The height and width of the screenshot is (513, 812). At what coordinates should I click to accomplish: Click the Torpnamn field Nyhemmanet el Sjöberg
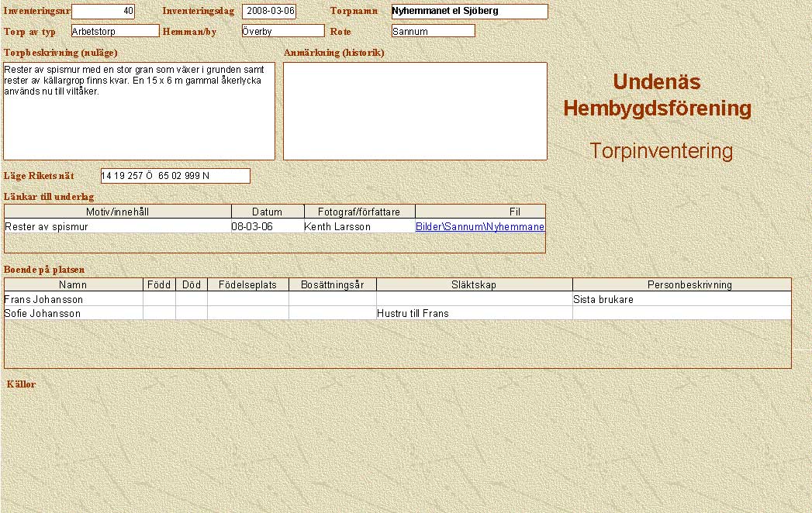[x=469, y=12]
